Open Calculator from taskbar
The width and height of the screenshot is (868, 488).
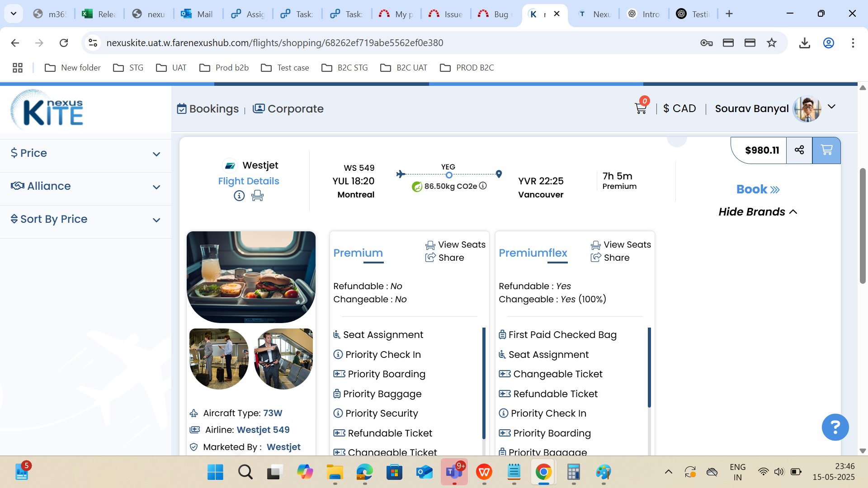pos(573,472)
